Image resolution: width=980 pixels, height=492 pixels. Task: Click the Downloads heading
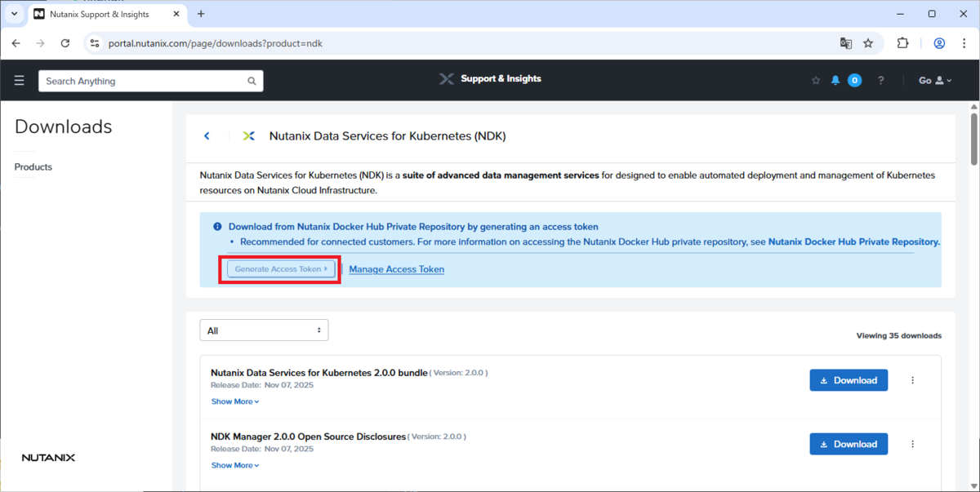[64, 126]
